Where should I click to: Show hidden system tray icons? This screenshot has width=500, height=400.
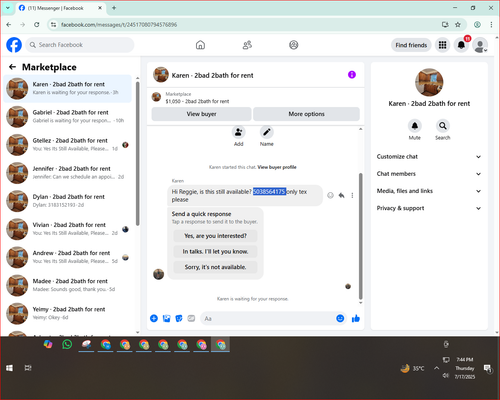[x=436, y=368]
